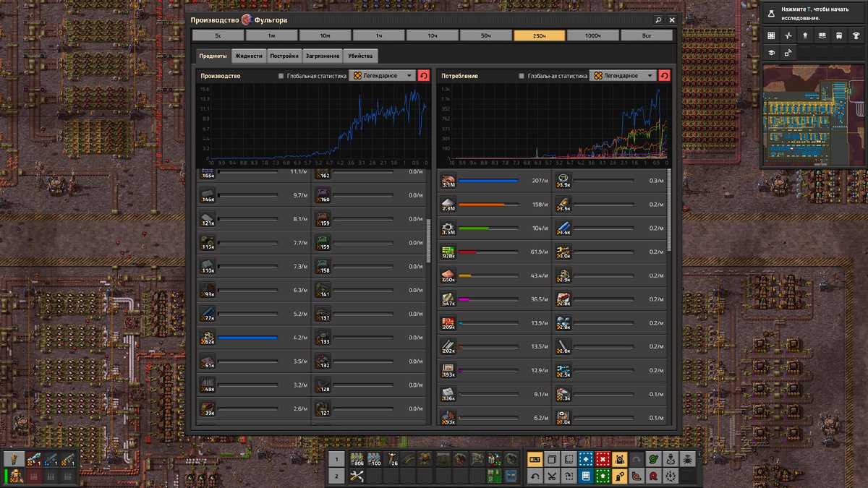868x488 pixels.
Task: Select the quickbar slot showing 26
Action: pyautogui.click(x=391, y=458)
